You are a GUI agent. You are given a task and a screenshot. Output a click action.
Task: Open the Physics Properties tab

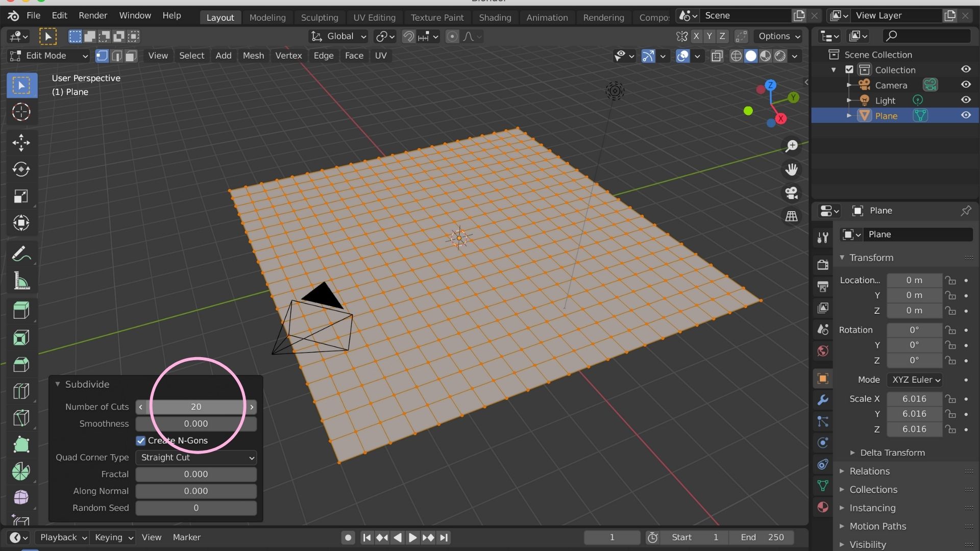822,443
